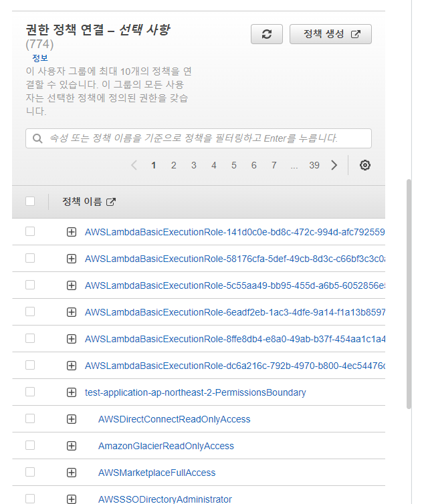
Task: Toggle the select-all policies header checkbox
Action: (x=30, y=201)
